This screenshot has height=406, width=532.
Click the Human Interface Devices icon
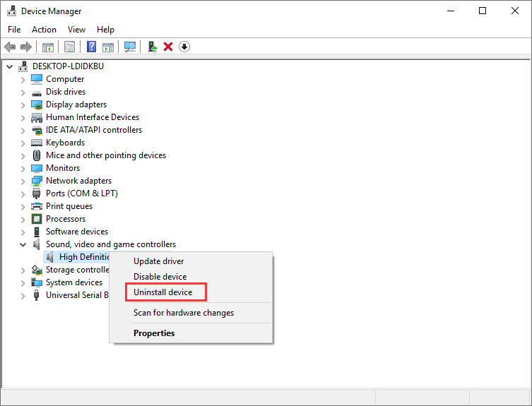point(37,117)
